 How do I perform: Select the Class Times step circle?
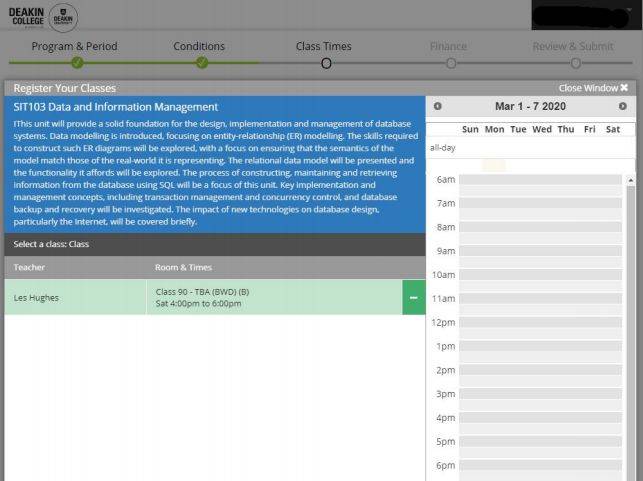[325, 63]
